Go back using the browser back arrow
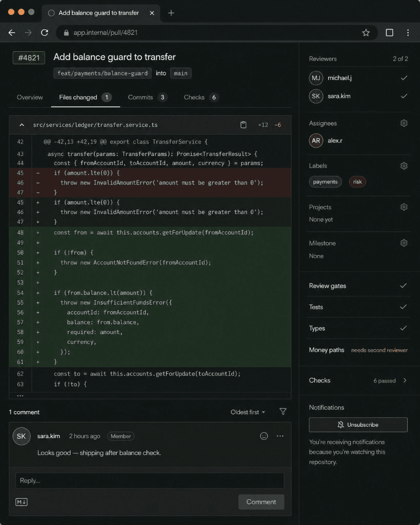420x525 pixels. coord(12,32)
